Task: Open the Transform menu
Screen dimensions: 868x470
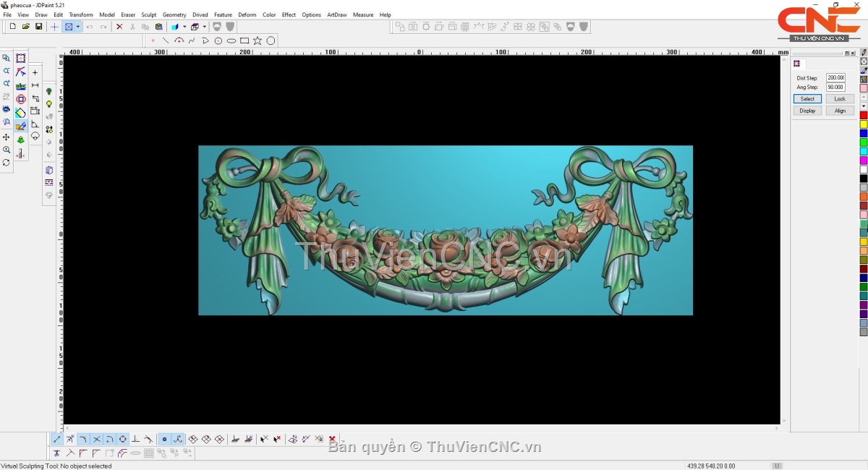Action: pyautogui.click(x=81, y=14)
